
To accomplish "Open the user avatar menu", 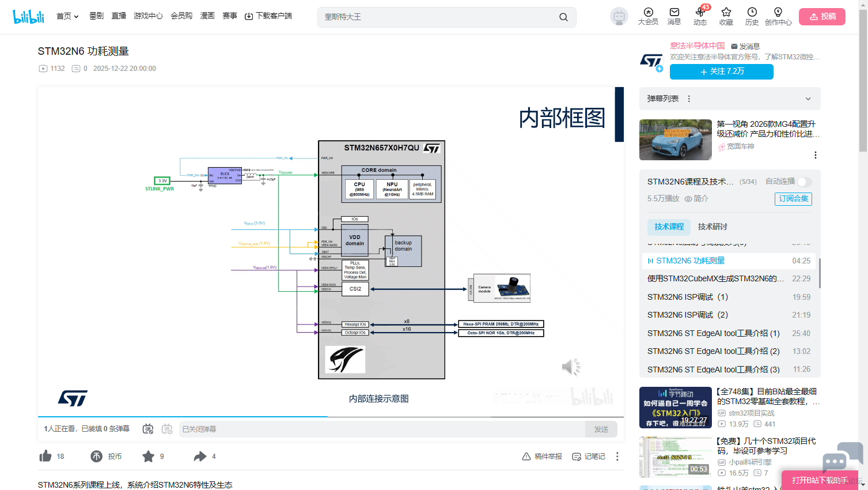I will click(619, 17).
